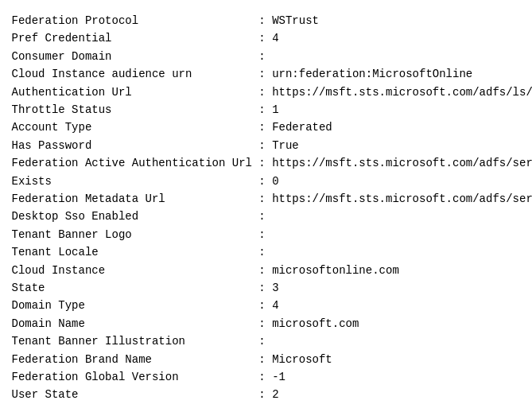
Task: Click the microsoftonline.com Cloud Instance value
Action: (x=336, y=270)
